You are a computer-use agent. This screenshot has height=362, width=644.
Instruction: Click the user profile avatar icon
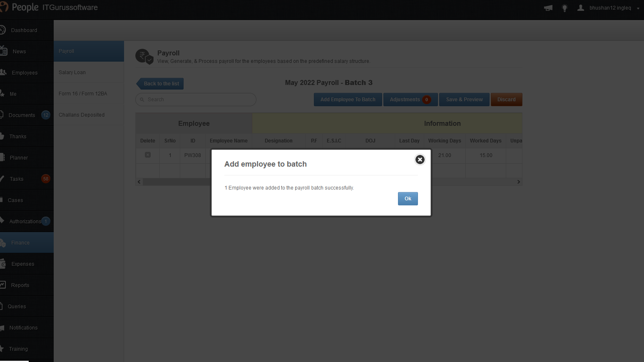click(581, 8)
